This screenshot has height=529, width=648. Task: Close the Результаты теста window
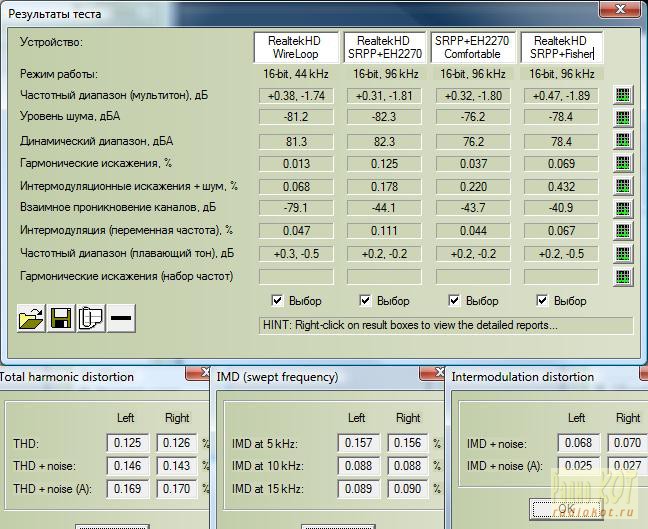(621, 9)
